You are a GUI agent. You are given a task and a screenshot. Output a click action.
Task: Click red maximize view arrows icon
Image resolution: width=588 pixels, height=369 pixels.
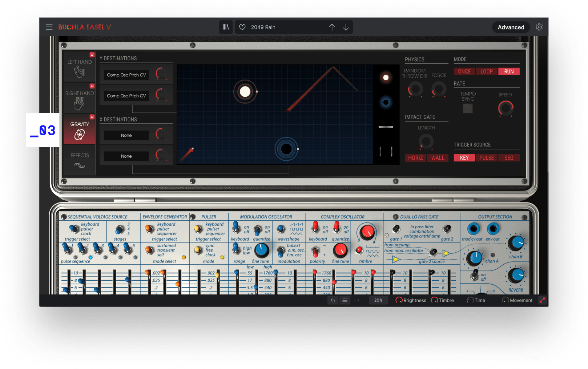point(542,300)
